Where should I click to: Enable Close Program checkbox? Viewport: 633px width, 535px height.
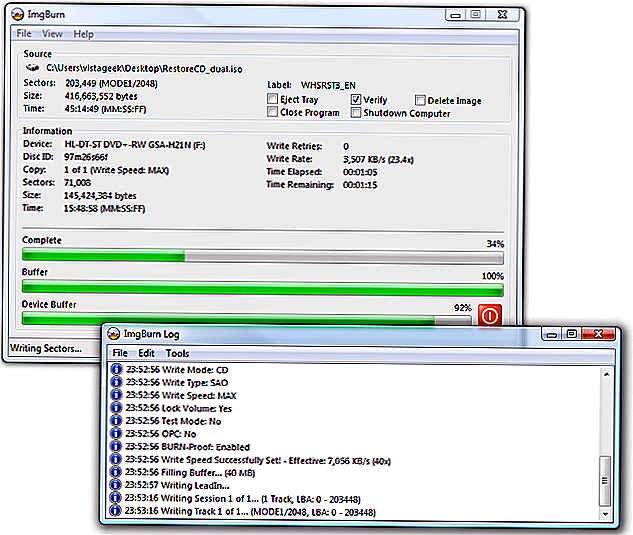pos(272,112)
